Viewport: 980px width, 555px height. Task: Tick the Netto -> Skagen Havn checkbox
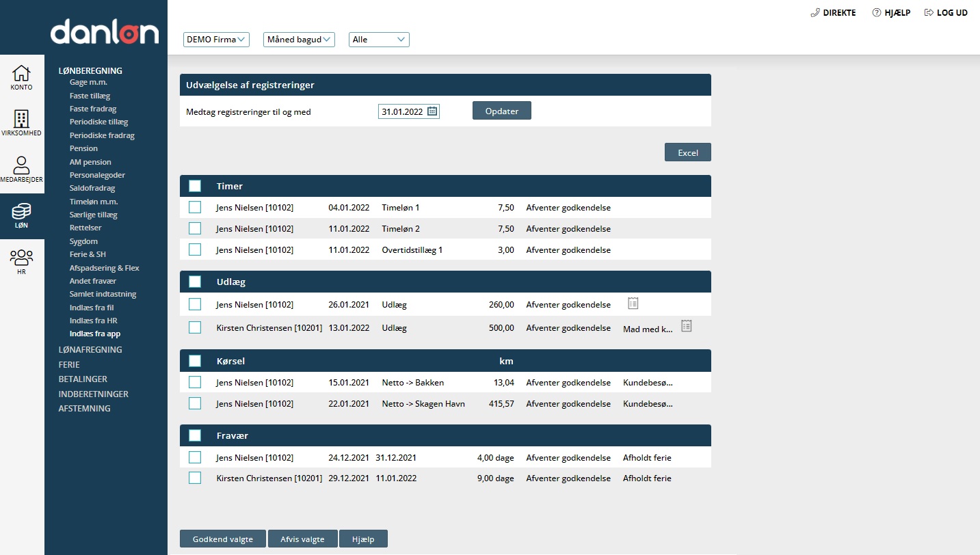[195, 403]
